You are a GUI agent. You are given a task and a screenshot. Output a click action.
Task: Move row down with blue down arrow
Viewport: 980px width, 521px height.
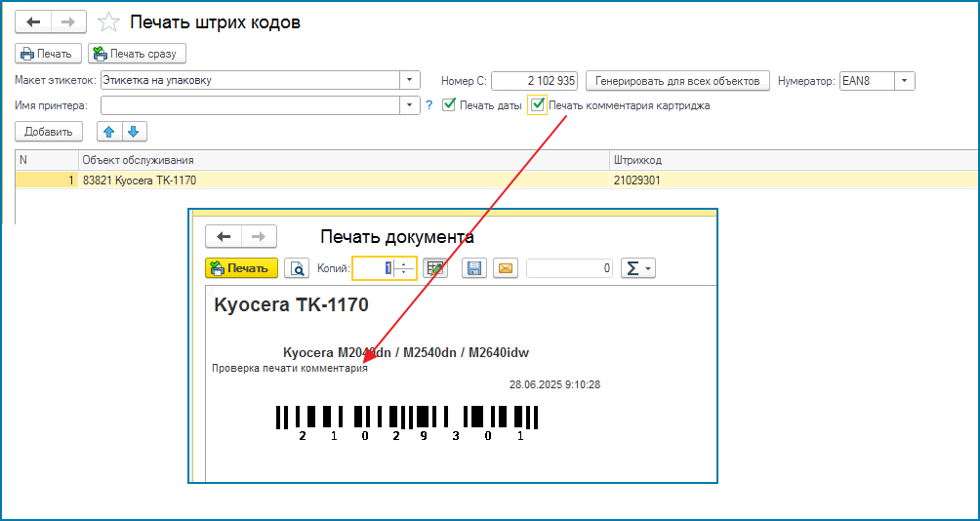click(134, 132)
